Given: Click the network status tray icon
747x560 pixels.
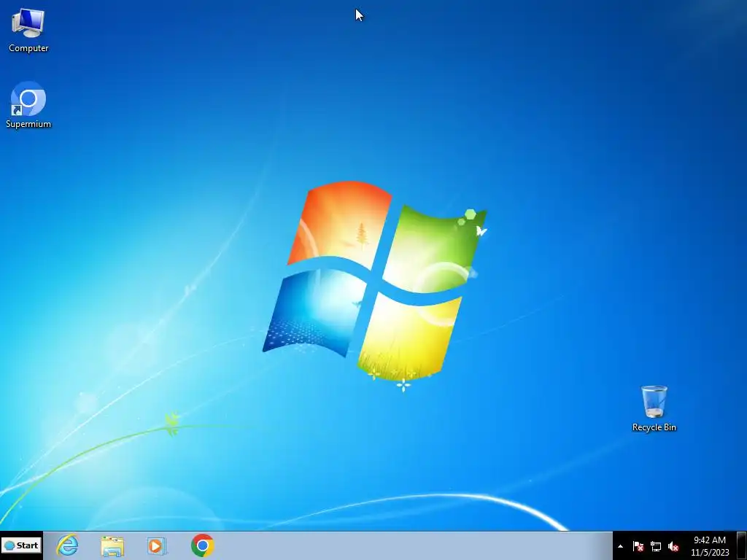Looking at the screenshot, I should (x=656, y=546).
